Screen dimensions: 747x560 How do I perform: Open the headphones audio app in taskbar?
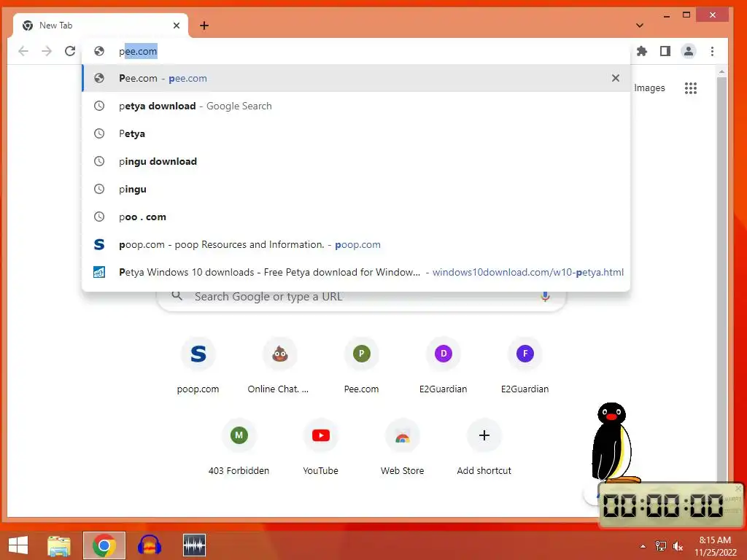point(150,545)
